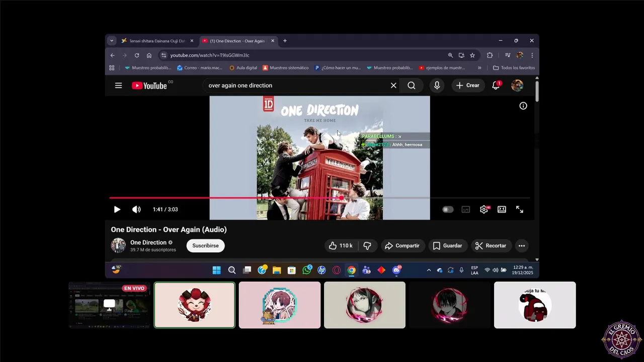Viewport: 644px width, 362px height.
Task: Open the zoom magnifier in address bar
Action: pos(450,55)
